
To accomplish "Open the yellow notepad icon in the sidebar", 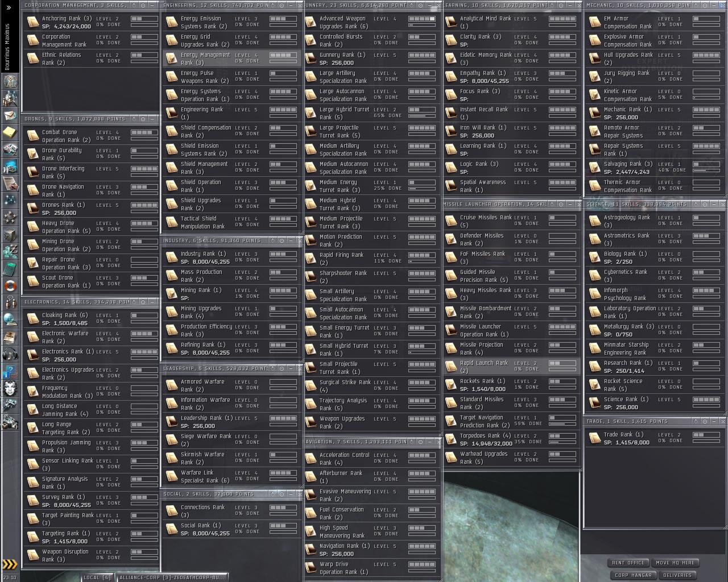I will pos(10,132).
